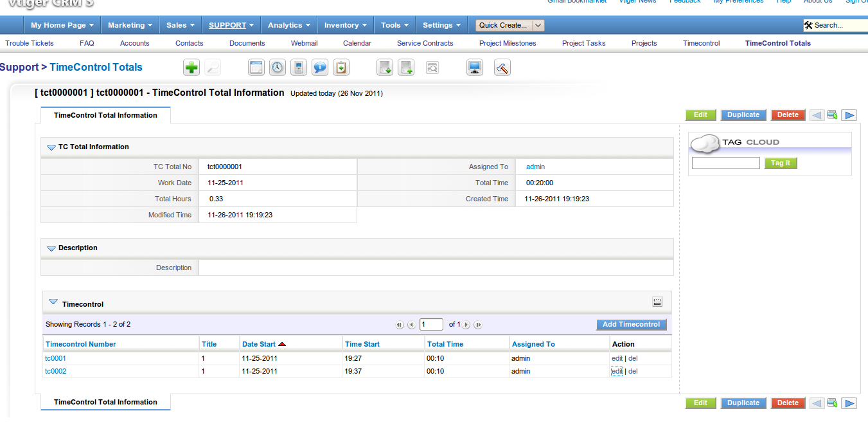Collapse the Description section
This screenshot has height=427, width=868.
coord(51,248)
